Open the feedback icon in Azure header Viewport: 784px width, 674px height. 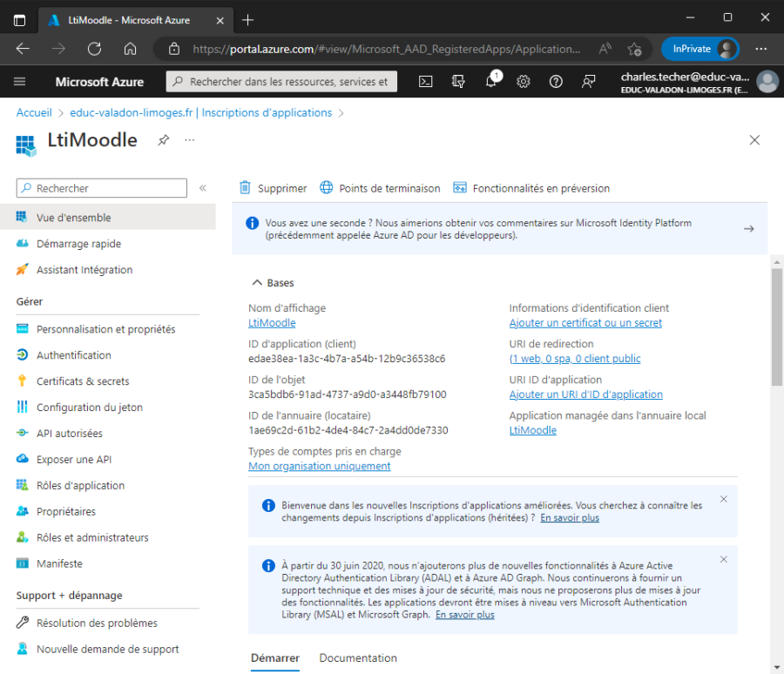[x=589, y=82]
